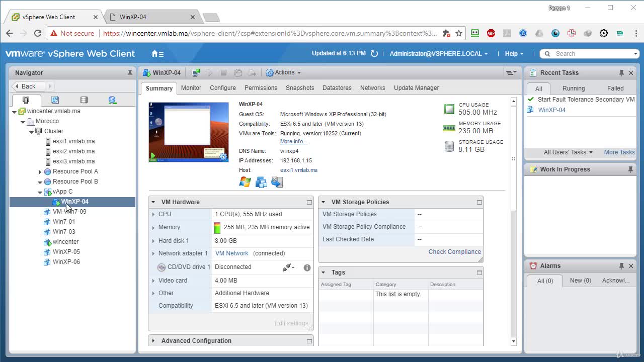Image resolution: width=644 pixels, height=362 pixels.
Task: Open the More Tasks link
Action: point(619,152)
